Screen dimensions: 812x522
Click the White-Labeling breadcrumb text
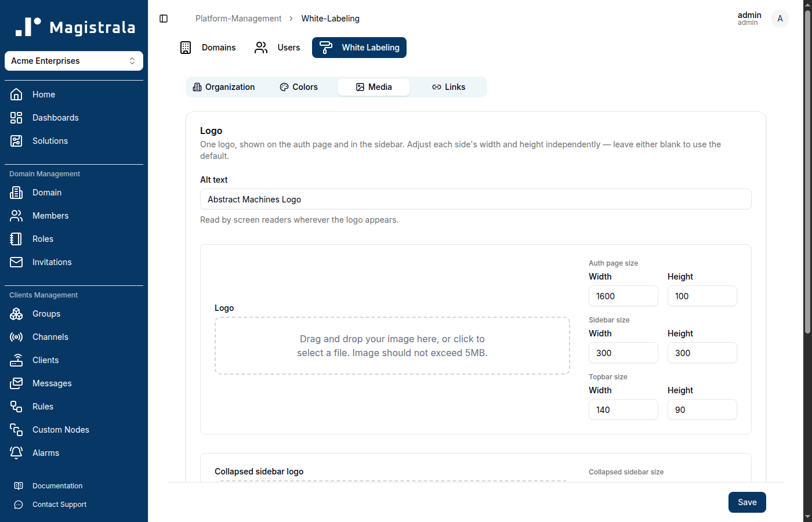331,19
